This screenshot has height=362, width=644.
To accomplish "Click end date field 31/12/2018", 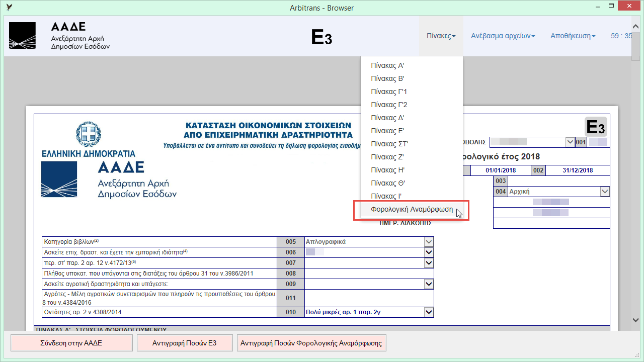I will (578, 170).
